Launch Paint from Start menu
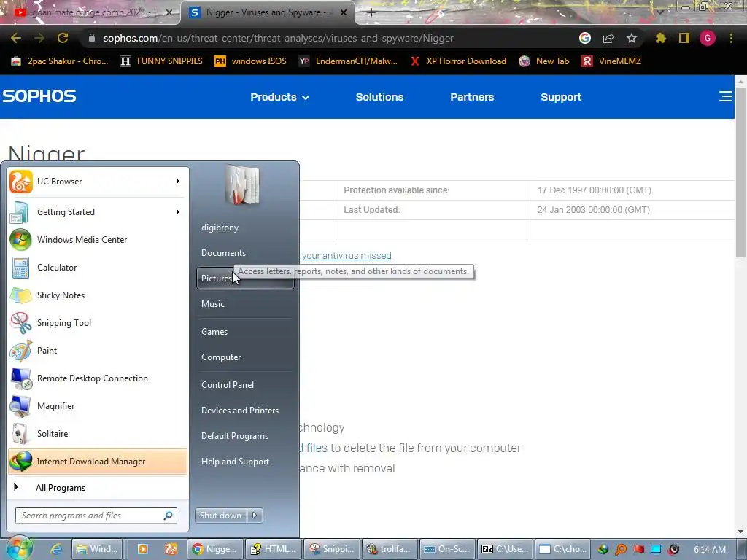Screen dimensions: 747x560 [x=97, y=350]
